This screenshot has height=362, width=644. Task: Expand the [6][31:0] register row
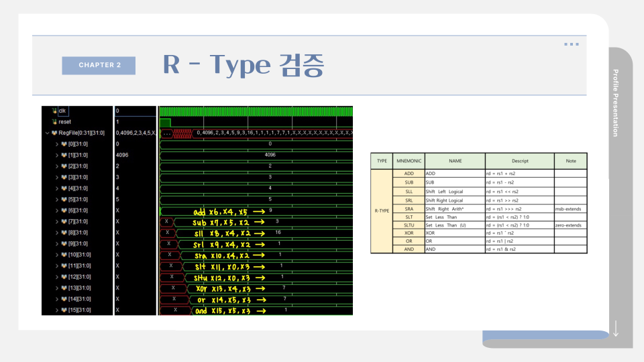[x=56, y=210]
